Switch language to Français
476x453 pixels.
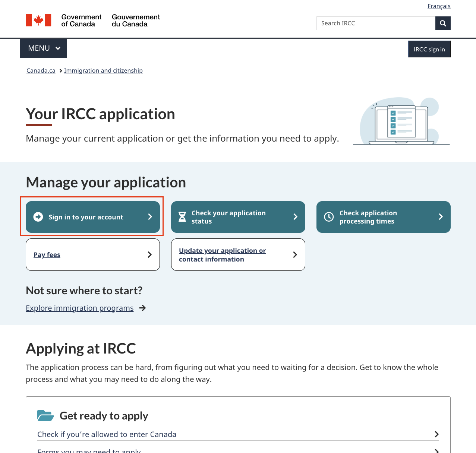tap(439, 6)
